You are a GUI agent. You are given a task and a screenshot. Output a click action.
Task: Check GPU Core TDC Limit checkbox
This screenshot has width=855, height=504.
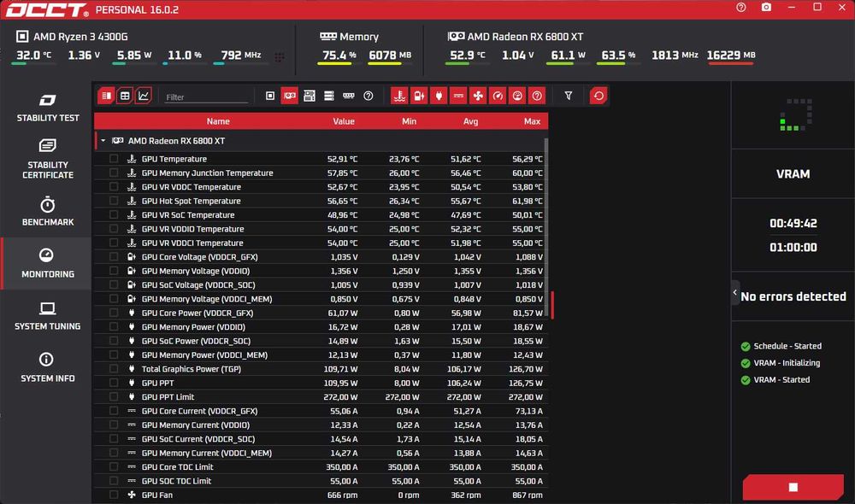(114, 467)
